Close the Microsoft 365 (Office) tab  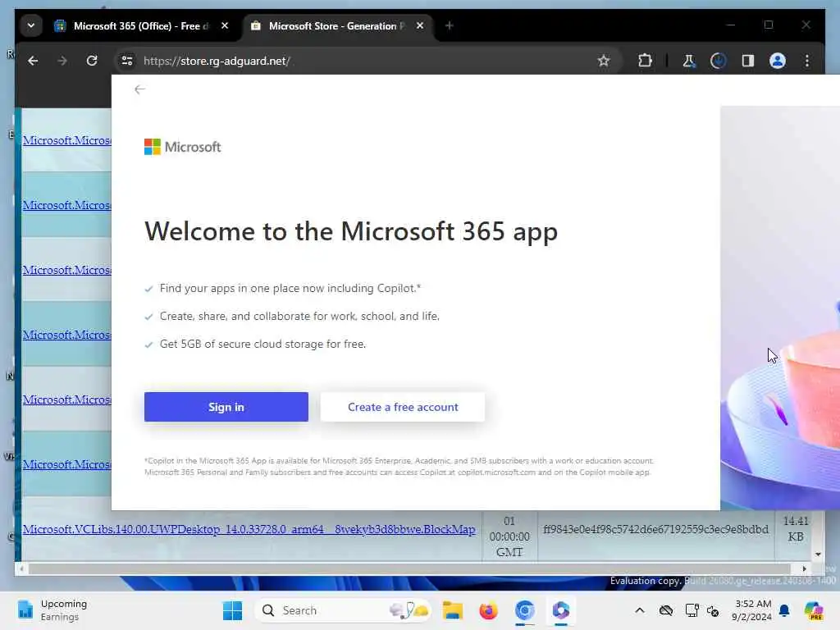[225, 25]
